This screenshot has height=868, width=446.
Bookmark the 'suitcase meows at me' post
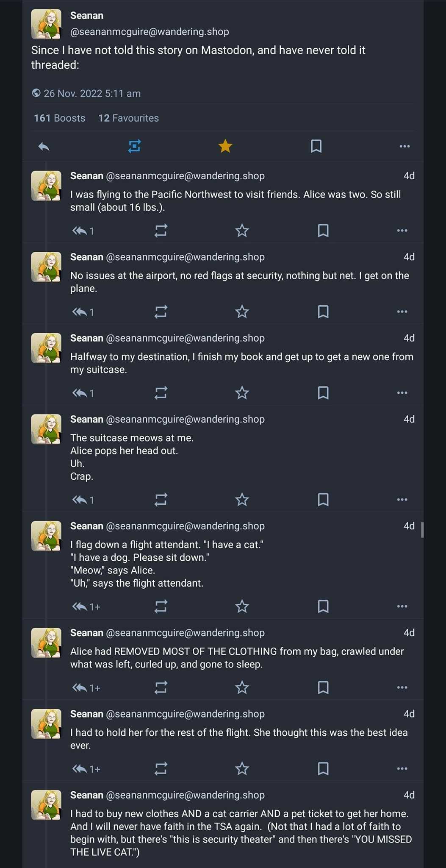(323, 500)
